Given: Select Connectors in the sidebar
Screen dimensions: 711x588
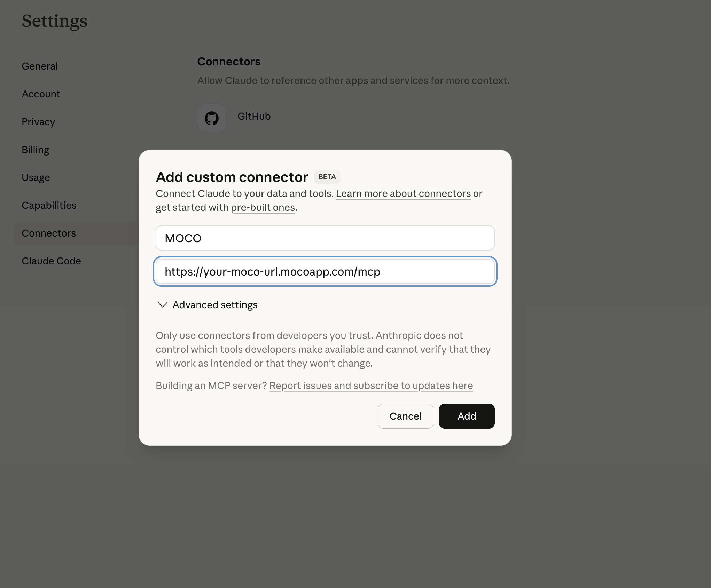Looking at the screenshot, I should [49, 233].
